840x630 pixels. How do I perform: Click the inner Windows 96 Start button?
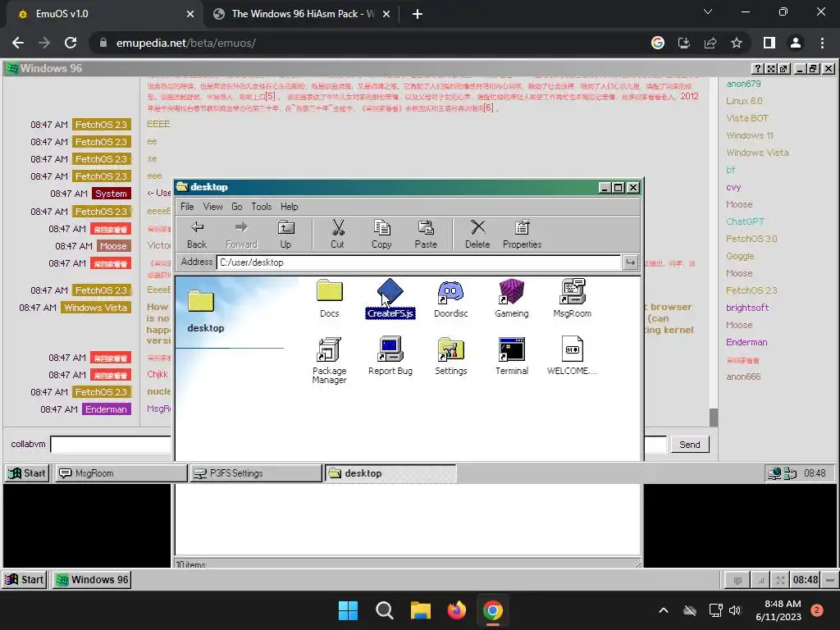click(27, 473)
